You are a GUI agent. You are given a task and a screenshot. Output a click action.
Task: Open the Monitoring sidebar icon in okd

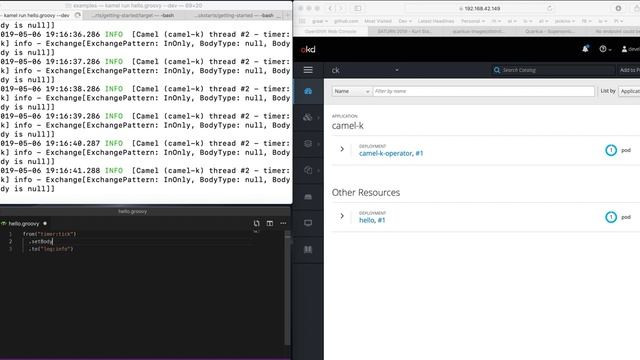click(x=308, y=223)
